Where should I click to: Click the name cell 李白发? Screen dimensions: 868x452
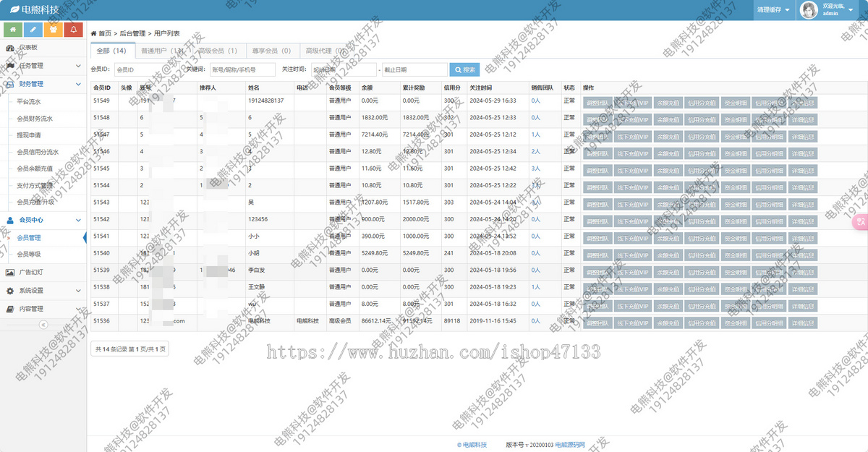pos(257,269)
